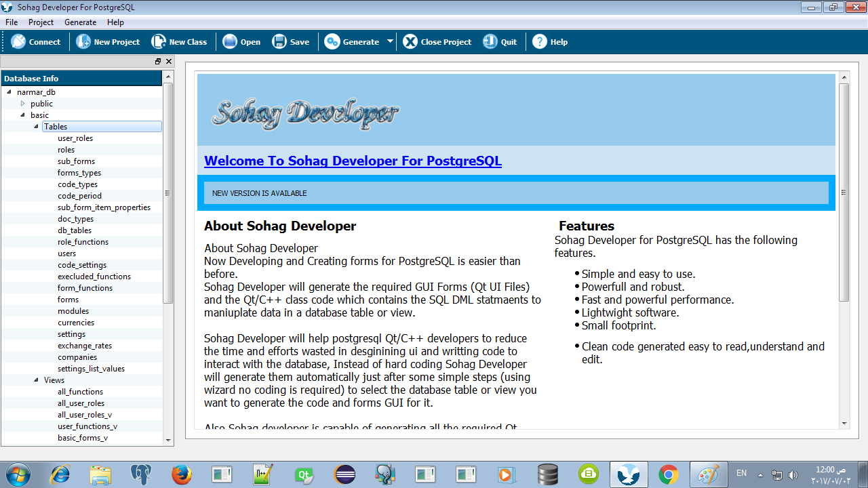868x488 pixels.
Task: Click Welcome To Sohag Developer link
Action: point(353,161)
